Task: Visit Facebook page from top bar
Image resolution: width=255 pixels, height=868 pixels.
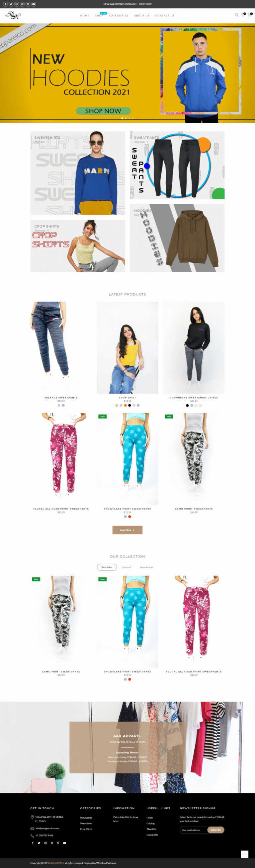Action: pyautogui.click(x=5, y=4)
